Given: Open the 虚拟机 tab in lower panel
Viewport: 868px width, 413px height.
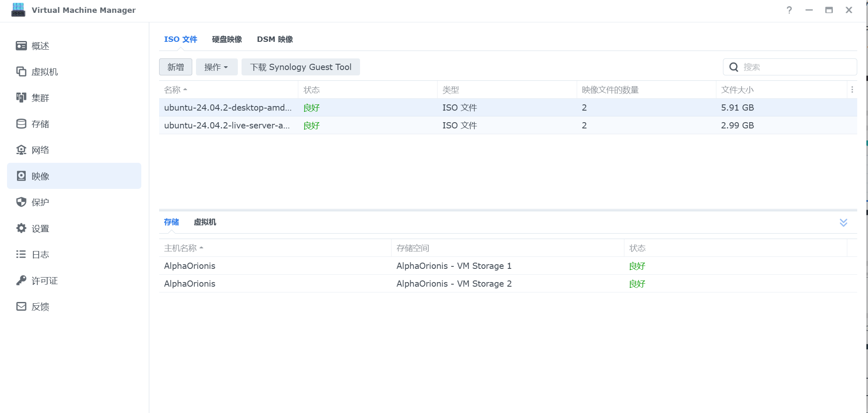Looking at the screenshot, I should pyautogui.click(x=205, y=222).
